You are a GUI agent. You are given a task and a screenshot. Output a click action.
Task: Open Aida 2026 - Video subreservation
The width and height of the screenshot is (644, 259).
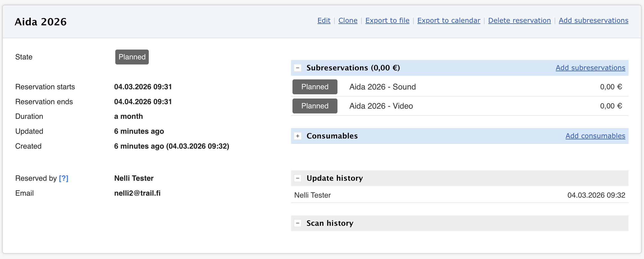pos(381,106)
